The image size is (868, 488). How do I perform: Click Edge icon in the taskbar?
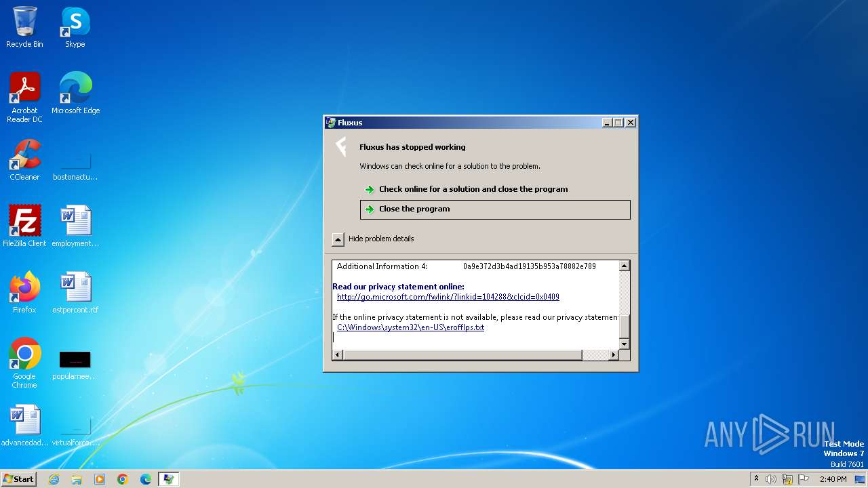[x=146, y=479]
